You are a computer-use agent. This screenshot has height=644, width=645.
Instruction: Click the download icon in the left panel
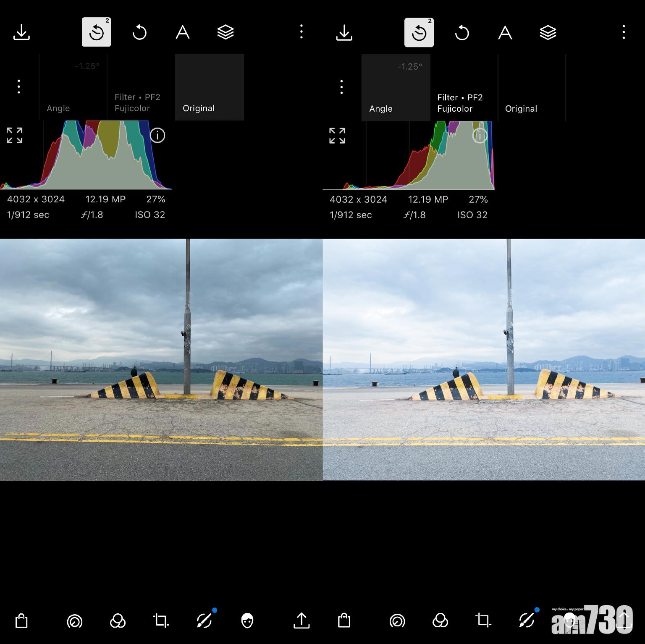click(21, 32)
